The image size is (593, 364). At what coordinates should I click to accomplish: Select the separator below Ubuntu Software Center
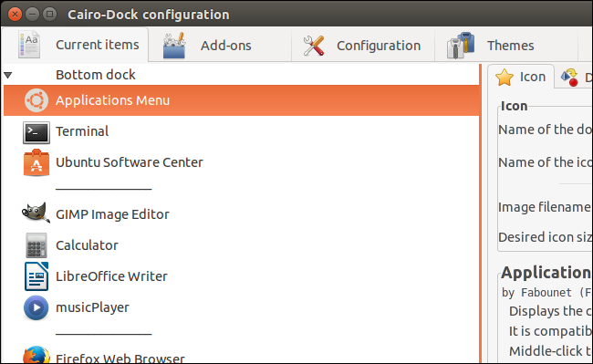(x=104, y=188)
